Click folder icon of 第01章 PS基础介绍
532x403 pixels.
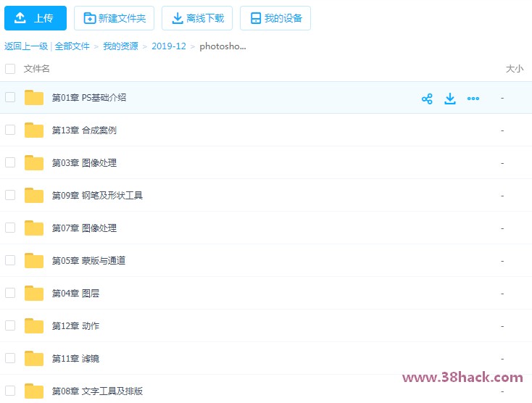click(x=34, y=97)
